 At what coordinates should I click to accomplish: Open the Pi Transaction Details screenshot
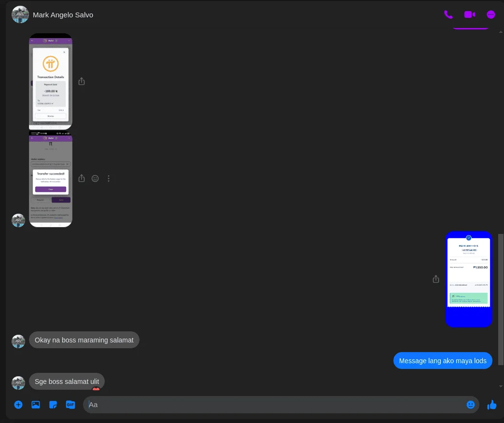click(51, 81)
